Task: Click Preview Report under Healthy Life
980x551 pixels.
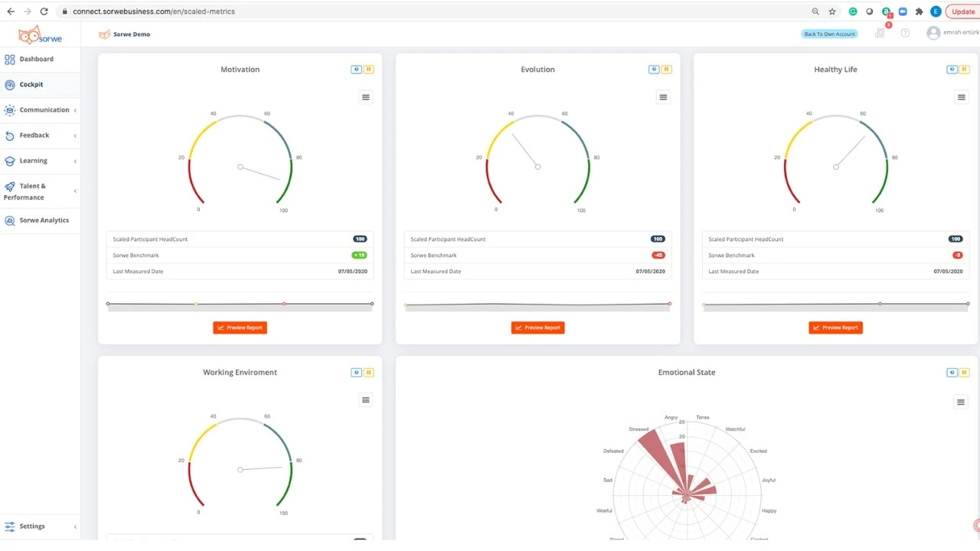Action: (835, 328)
